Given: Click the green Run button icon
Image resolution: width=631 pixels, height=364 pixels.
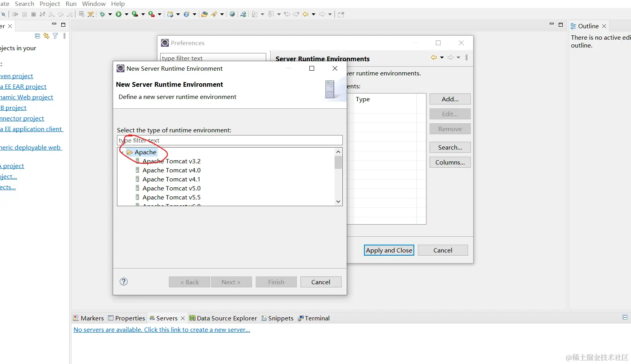Looking at the screenshot, I should click(x=119, y=14).
